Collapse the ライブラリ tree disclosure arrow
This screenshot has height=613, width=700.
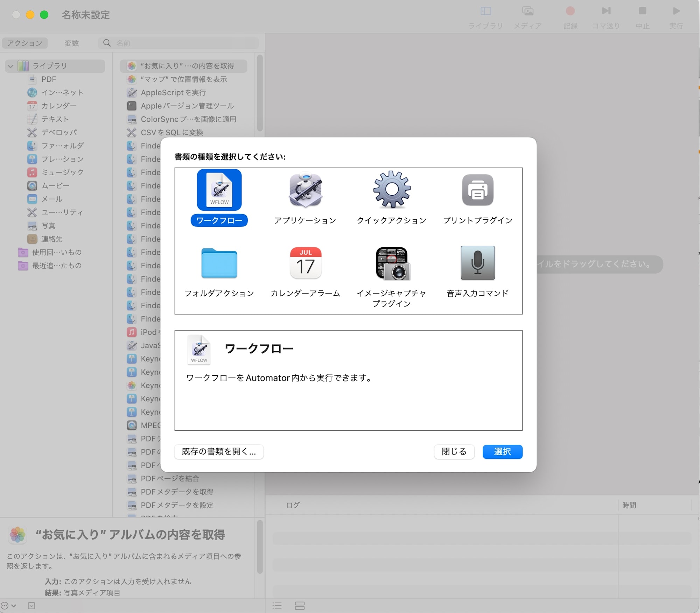[11, 66]
